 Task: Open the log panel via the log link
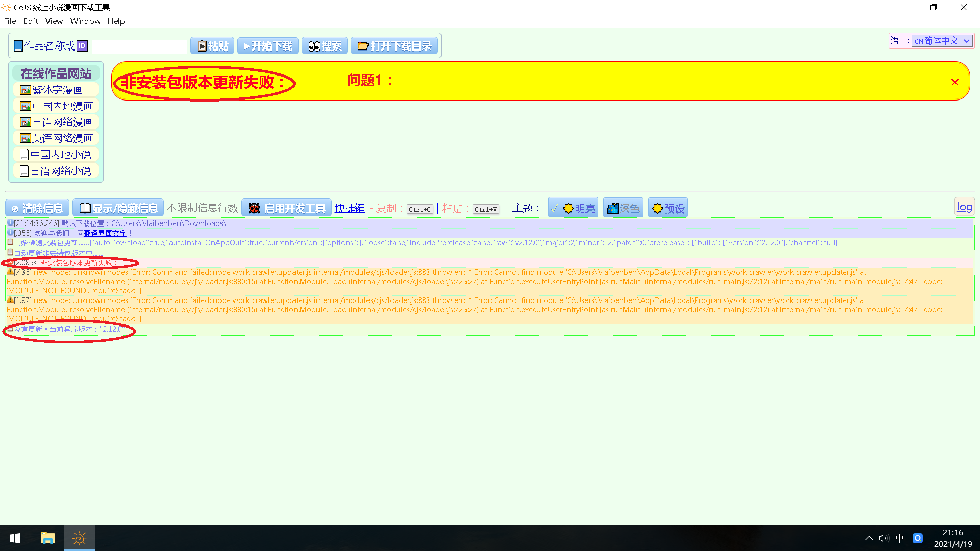coord(964,206)
